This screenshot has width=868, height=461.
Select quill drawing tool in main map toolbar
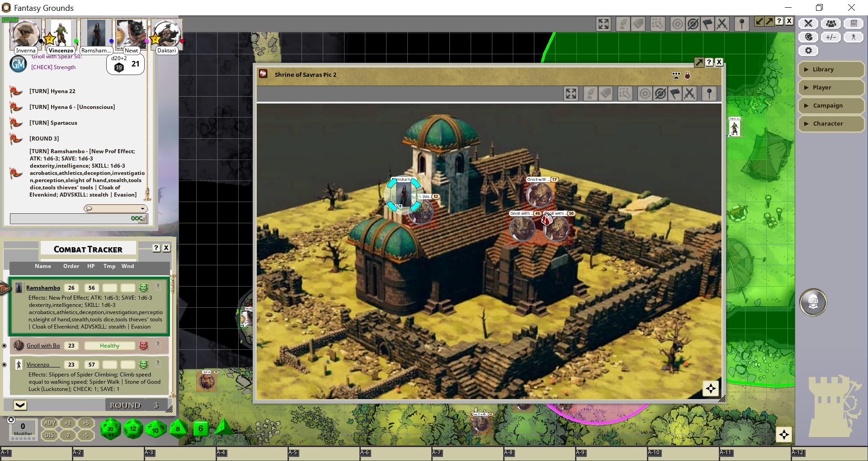623,24
